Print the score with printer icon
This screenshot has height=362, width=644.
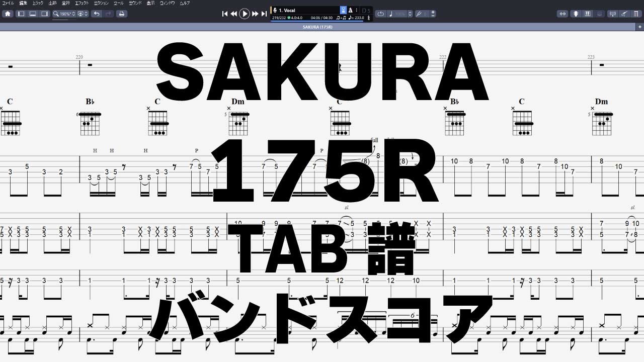click(x=122, y=14)
